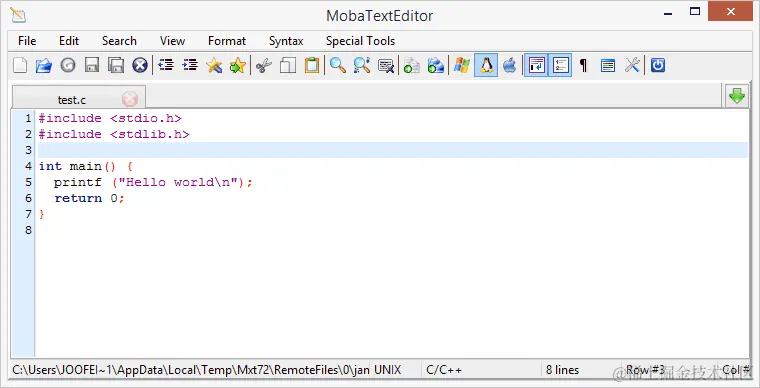Screen dimensions: 760x388
Task: Reload the current file from disk
Action: pyautogui.click(x=68, y=65)
